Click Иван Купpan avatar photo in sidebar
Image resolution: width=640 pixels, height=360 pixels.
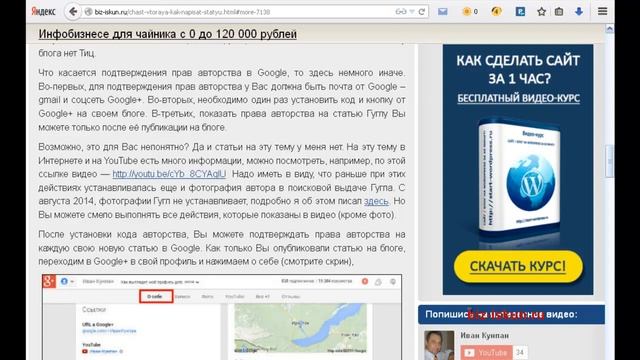coord(439,345)
